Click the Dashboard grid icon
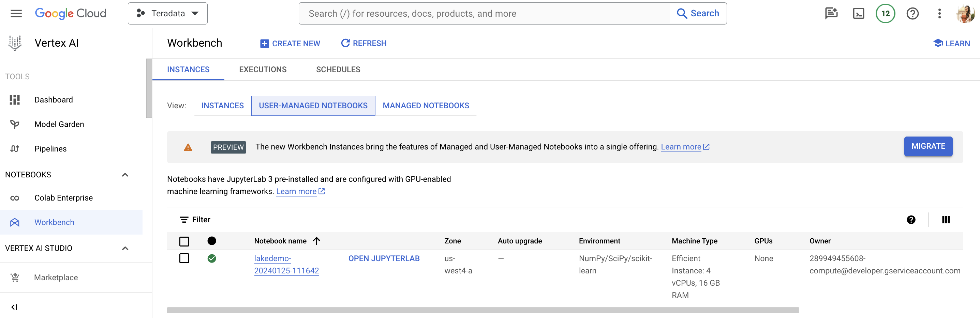980x318 pixels. click(x=14, y=100)
